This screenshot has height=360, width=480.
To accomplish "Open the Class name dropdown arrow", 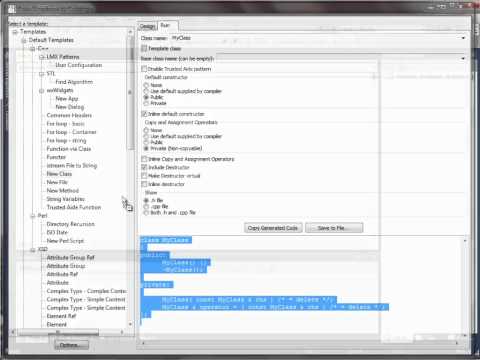I will pyautogui.click(x=463, y=38).
